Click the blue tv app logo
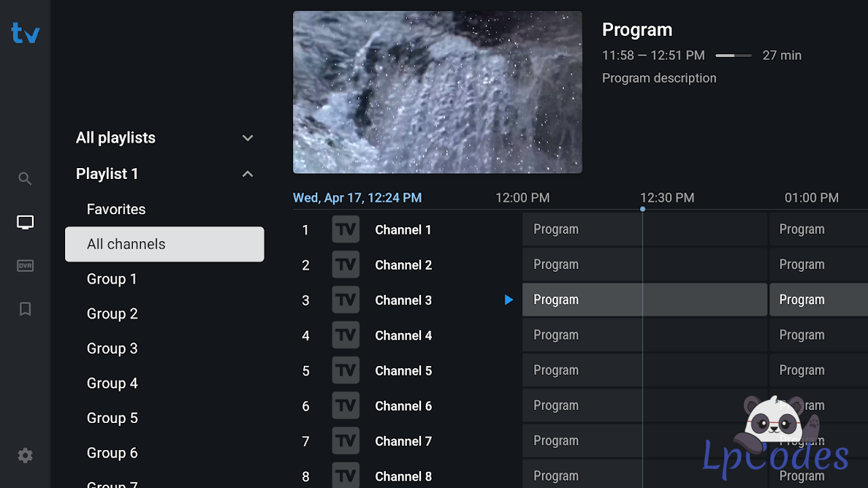 pyautogui.click(x=25, y=33)
